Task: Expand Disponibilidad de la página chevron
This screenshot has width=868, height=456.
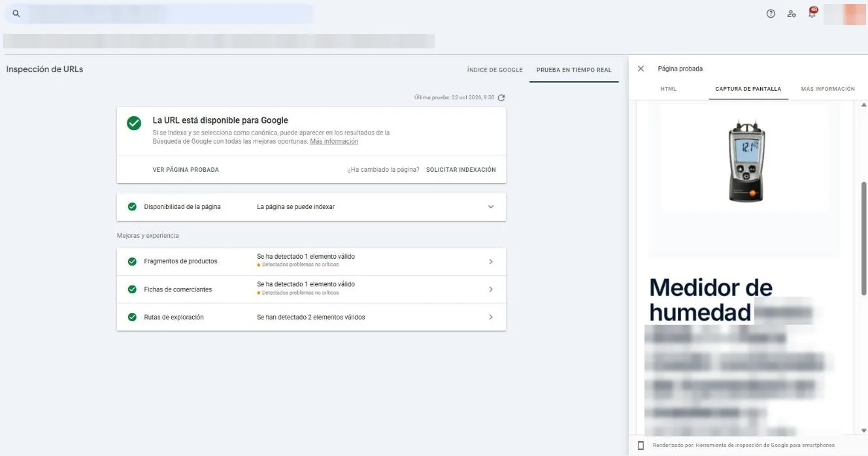Action: (x=491, y=207)
